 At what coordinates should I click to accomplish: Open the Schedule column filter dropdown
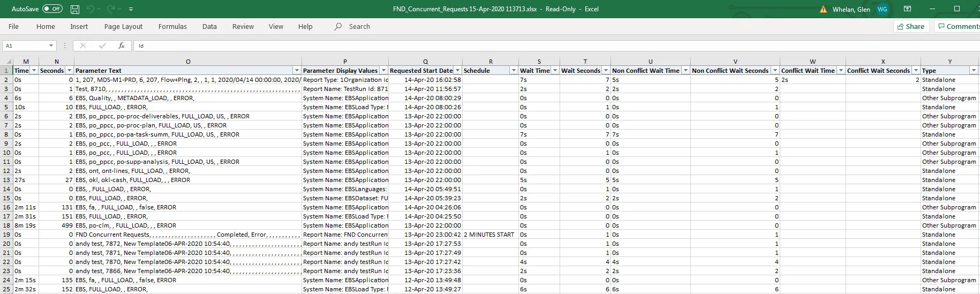click(x=513, y=71)
